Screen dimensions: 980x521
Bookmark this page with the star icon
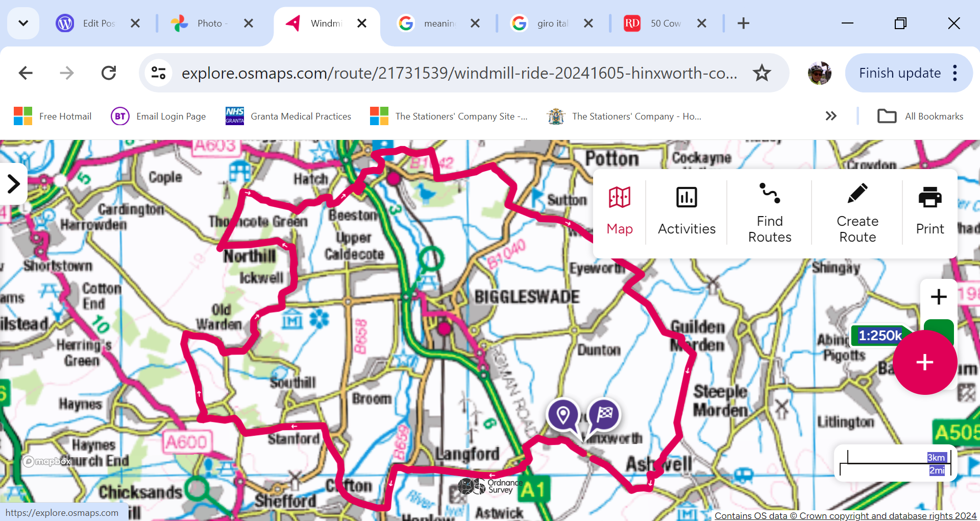[x=762, y=73]
